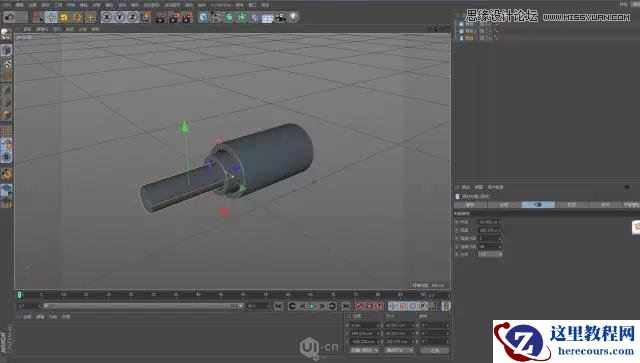Switch to Texture mode icon
This screenshot has height=363, width=640.
click(x=6, y=63)
